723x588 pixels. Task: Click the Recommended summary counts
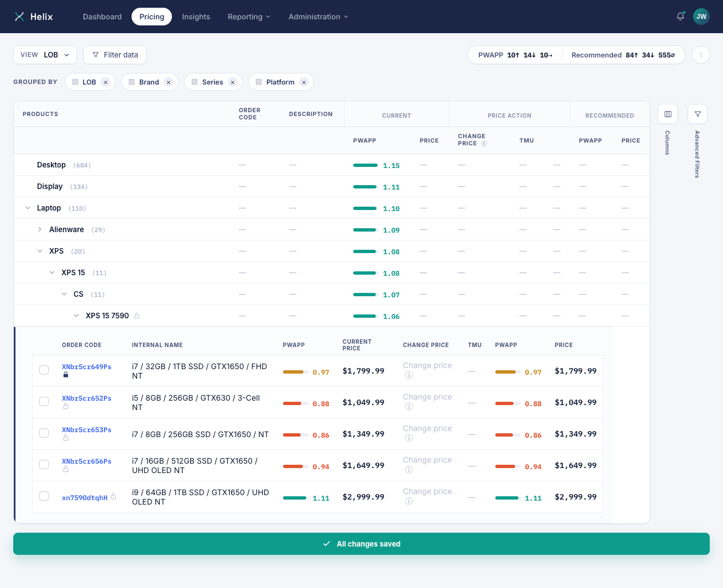624,55
